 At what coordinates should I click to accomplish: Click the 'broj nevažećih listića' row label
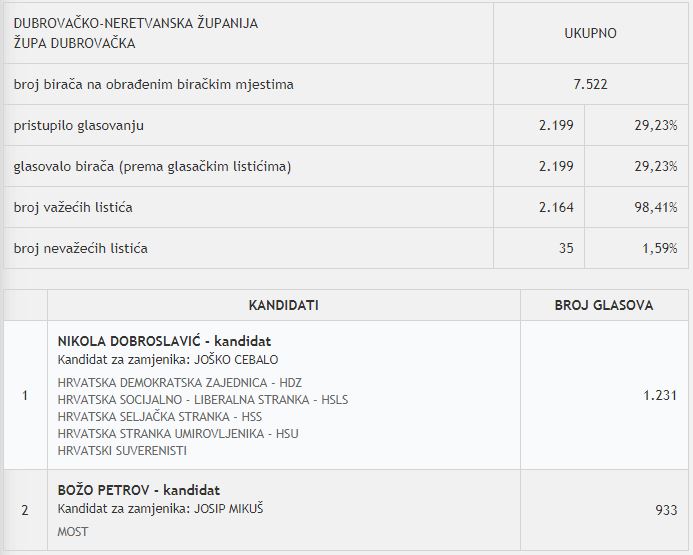click(x=80, y=248)
